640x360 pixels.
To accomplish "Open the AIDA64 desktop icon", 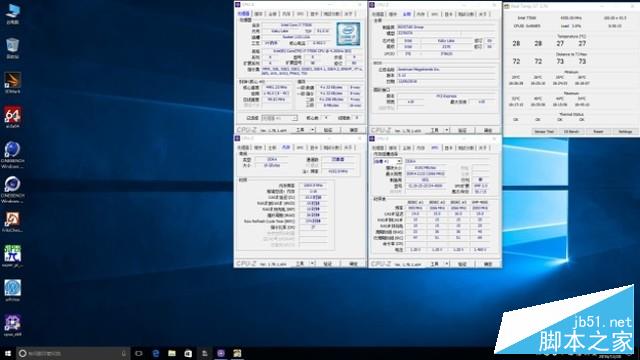I will [x=13, y=117].
